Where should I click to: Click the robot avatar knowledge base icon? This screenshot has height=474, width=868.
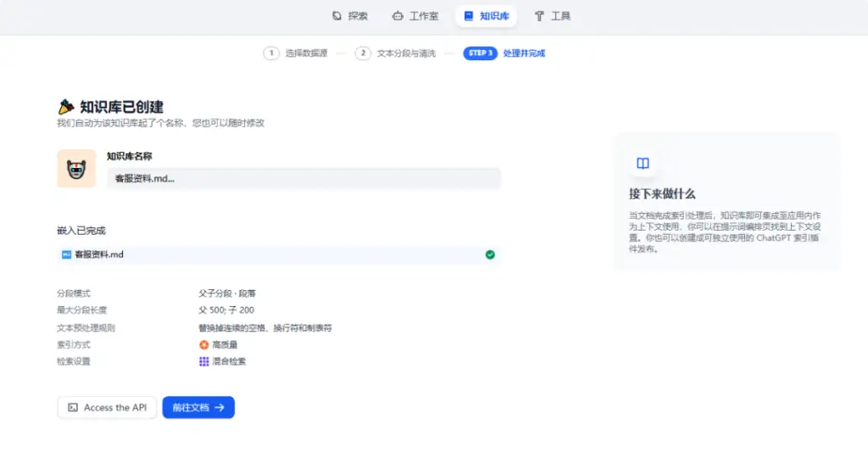pos(76,169)
